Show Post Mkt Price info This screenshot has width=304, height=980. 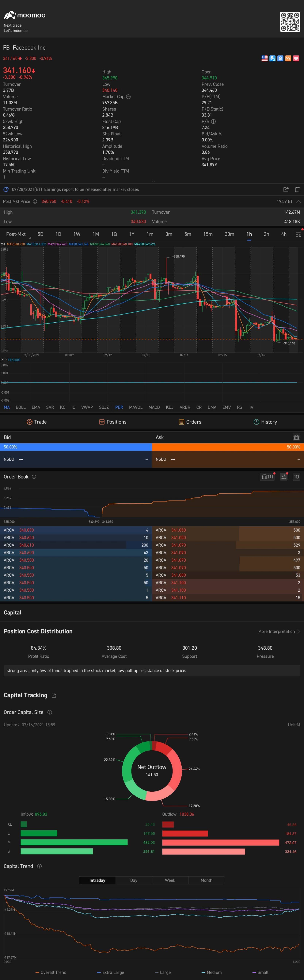35,202
